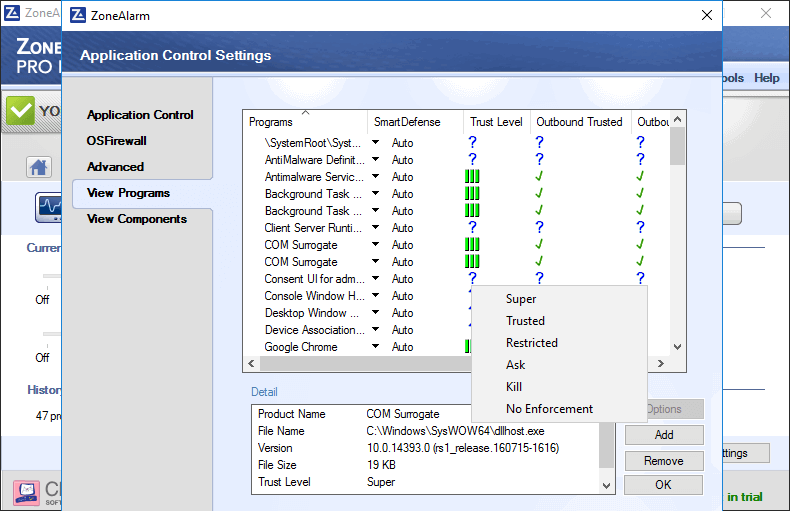Open the OSFirewall section
This screenshot has width=790, height=511.
[116, 141]
